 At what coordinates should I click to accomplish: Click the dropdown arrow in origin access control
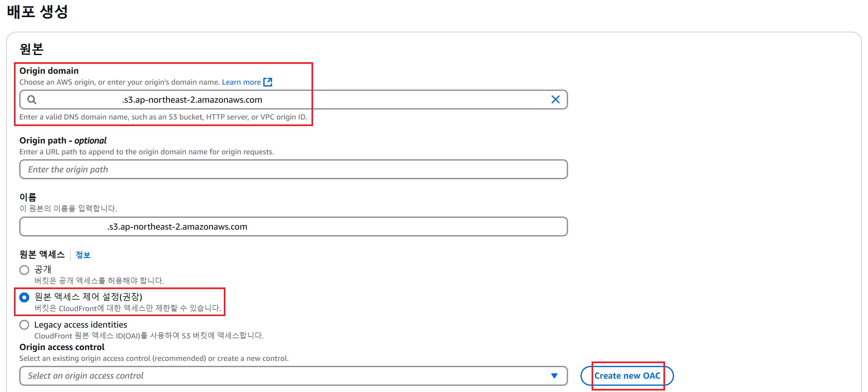click(554, 376)
